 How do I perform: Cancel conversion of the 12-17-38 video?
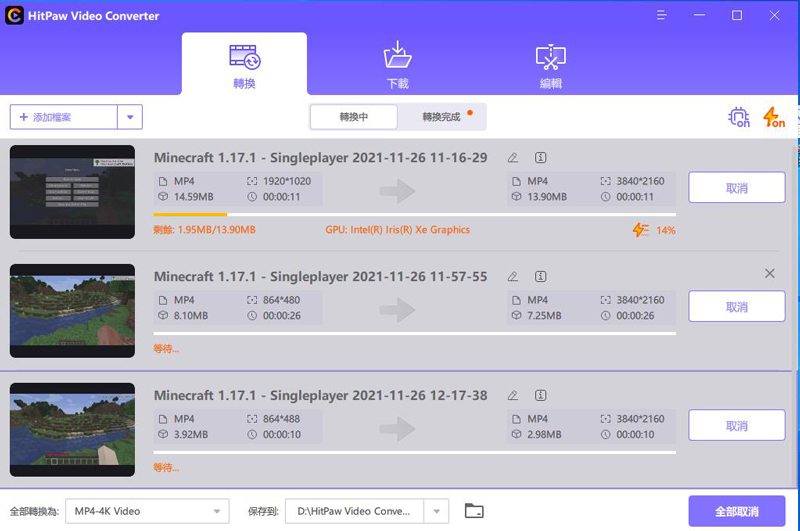point(737,425)
